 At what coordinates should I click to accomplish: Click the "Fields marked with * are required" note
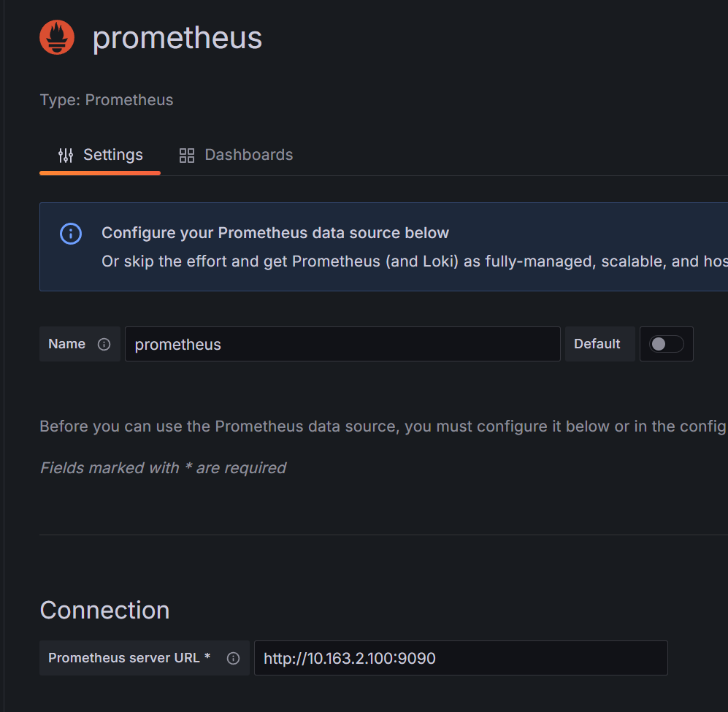click(163, 467)
